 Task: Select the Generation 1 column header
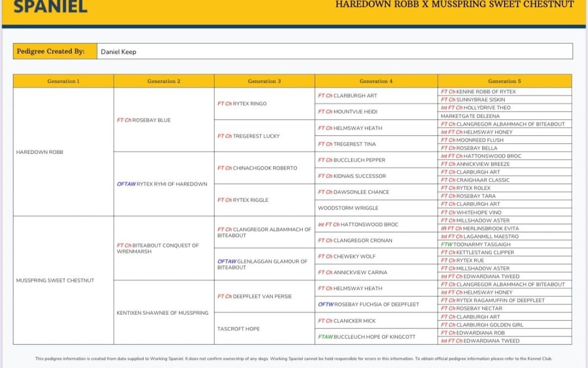[x=63, y=81]
